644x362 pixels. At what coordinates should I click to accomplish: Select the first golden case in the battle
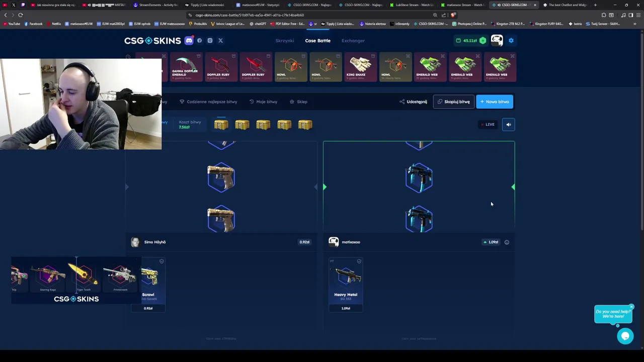(x=221, y=125)
